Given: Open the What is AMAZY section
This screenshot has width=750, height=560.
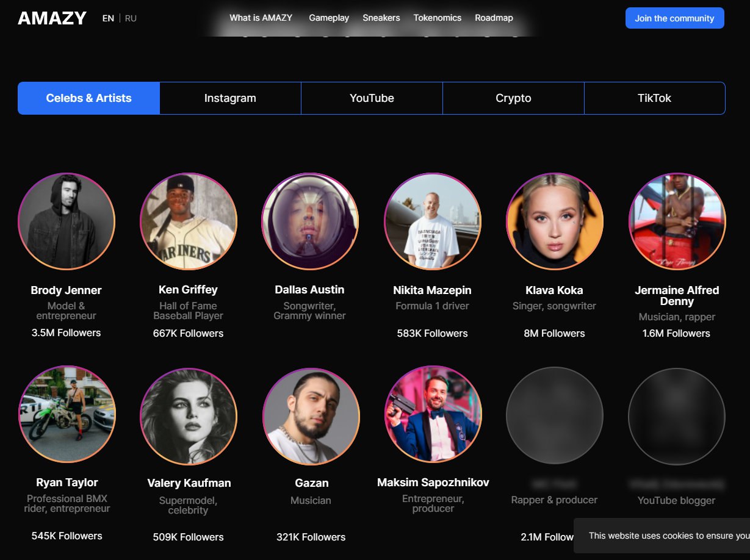Looking at the screenshot, I should click(261, 18).
